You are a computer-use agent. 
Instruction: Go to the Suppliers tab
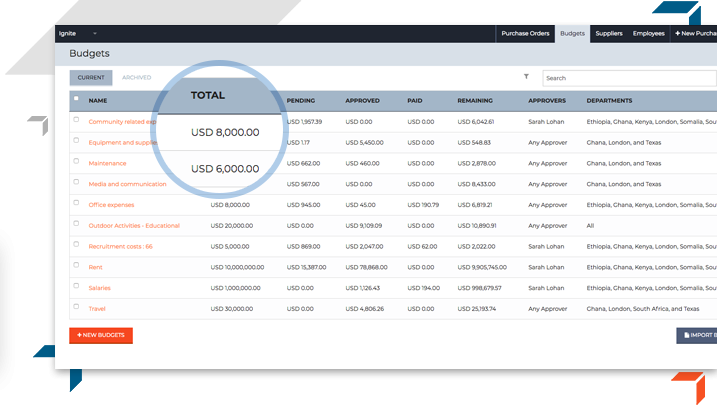coord(609,33)
